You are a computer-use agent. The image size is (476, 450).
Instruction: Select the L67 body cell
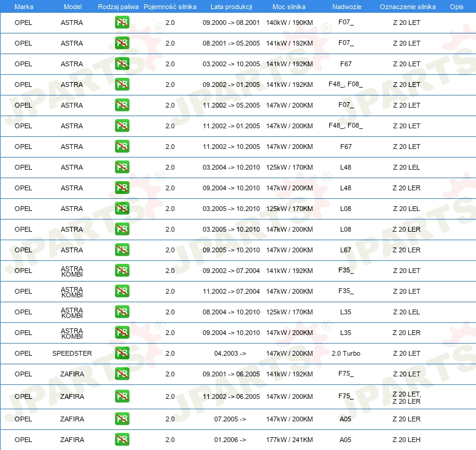[346, 250]
